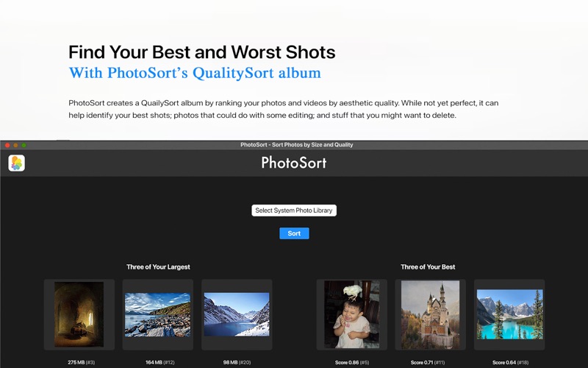This screenshot has height=368, width=588.
Task: Maximize window with green button
Action: coord(24,145)
